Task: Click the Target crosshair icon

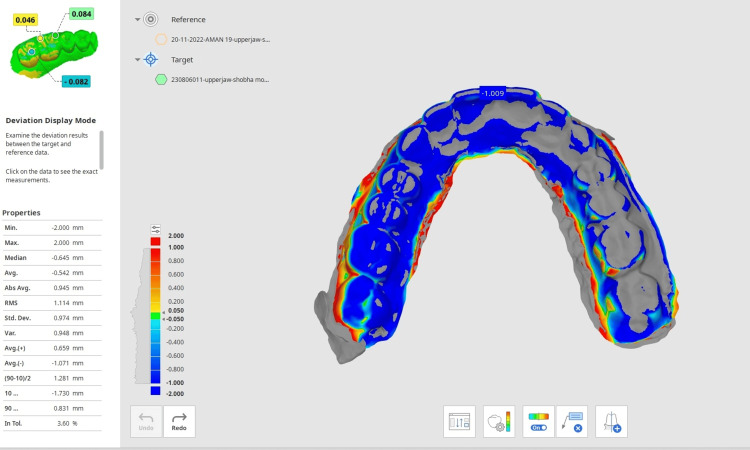Action: tap(151, 59)
